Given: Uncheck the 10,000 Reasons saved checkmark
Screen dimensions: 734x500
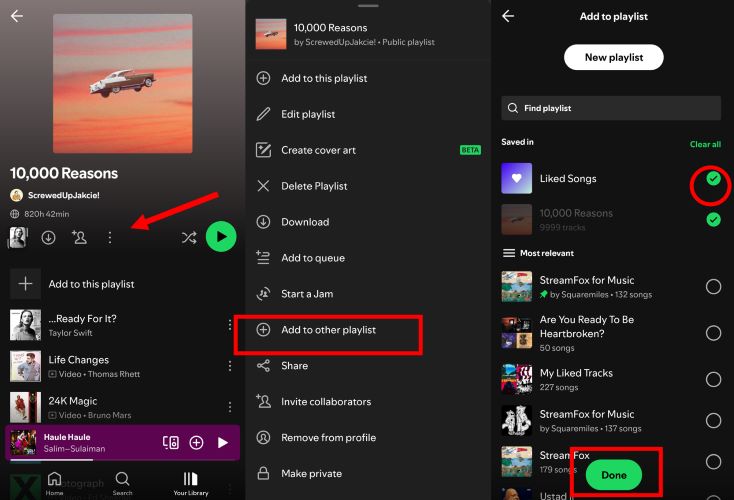Looking at the screenshot, I should click(713, 219).
